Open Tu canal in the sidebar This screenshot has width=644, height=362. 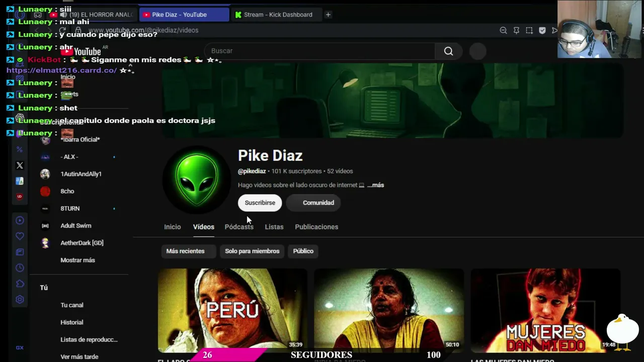coord(72,305)
